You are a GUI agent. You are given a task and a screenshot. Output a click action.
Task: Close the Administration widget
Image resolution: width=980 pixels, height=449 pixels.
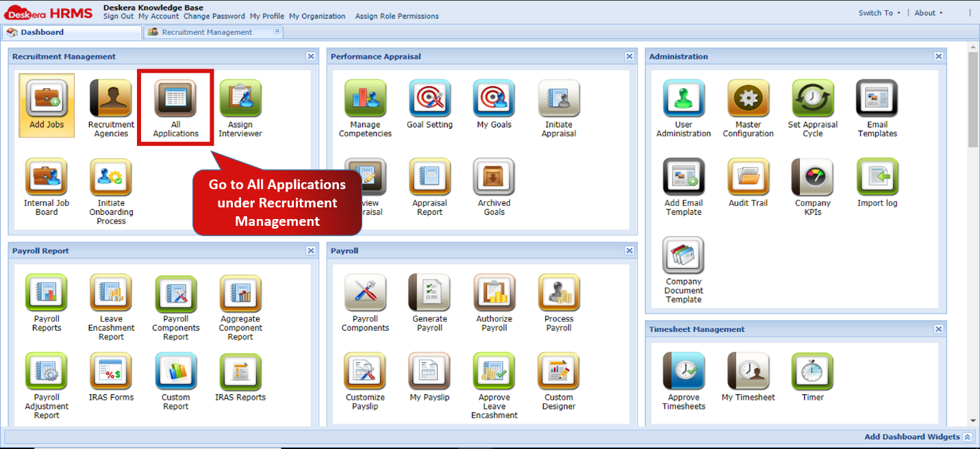[x=938, y=57]
